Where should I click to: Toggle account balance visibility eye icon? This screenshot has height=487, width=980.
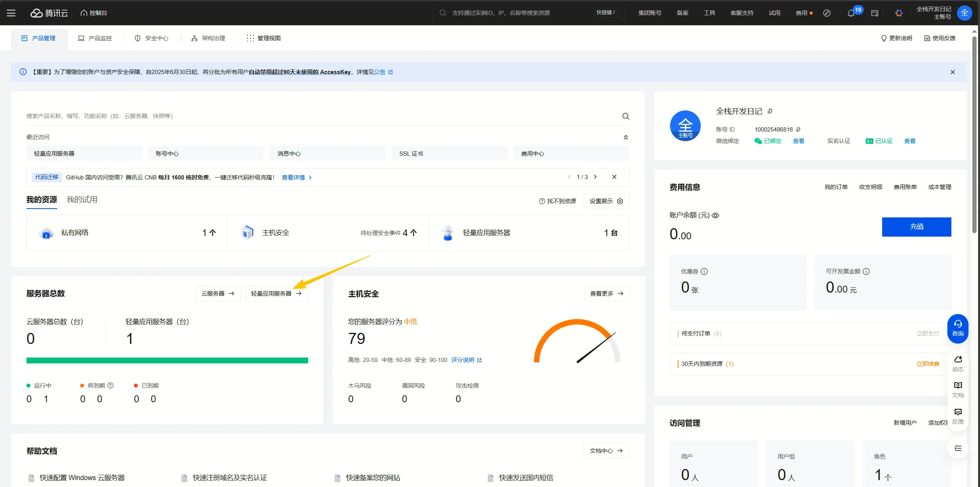715,216
